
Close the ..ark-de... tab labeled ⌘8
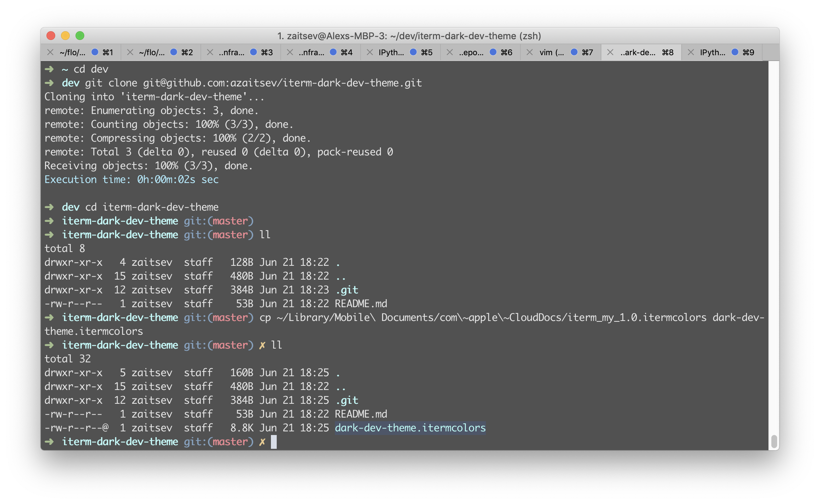(610, 52)
